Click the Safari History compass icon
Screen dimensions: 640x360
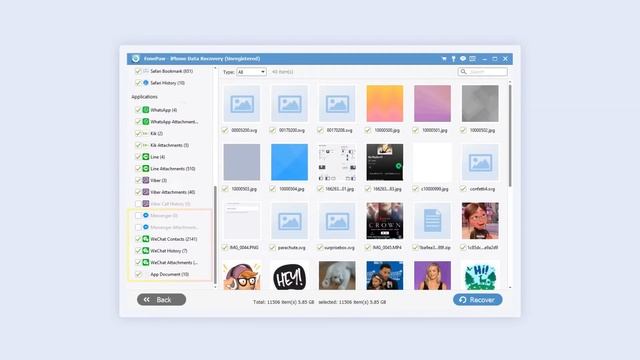(146, 82)
